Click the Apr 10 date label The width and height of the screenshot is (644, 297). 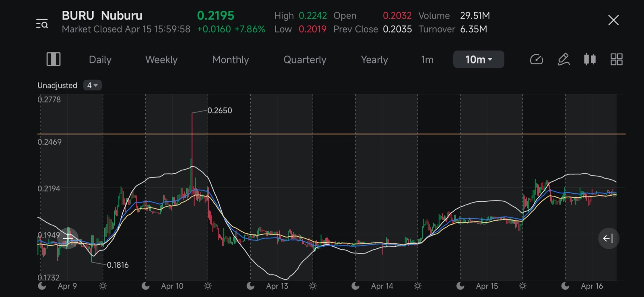click(172, 286)
